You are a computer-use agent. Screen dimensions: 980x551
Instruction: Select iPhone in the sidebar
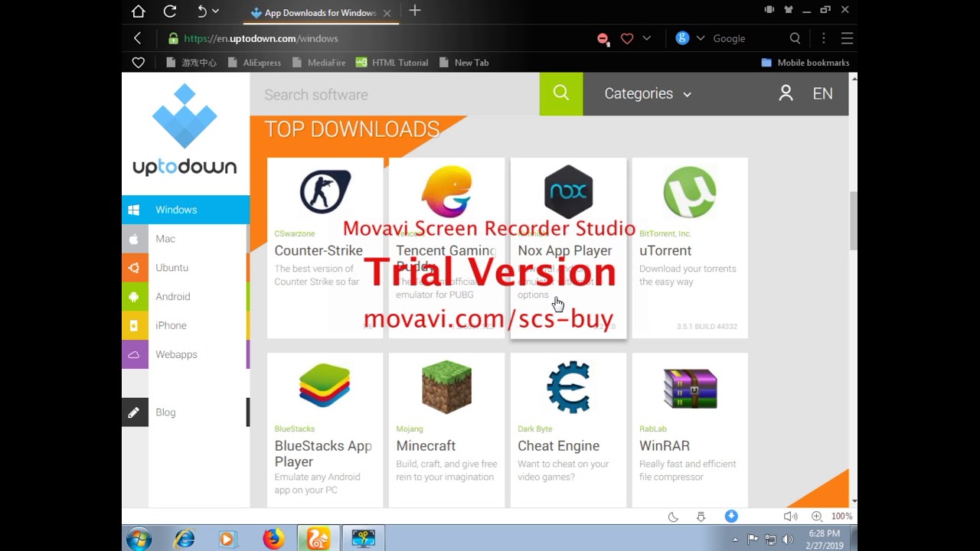pyautogui.click(x=185, y=326)
